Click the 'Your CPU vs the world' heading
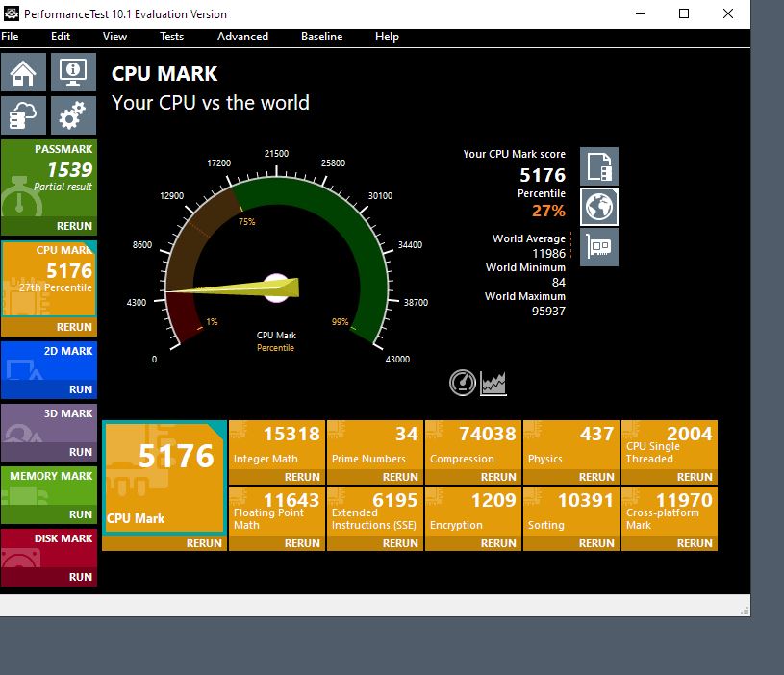 (x=211, y=103)
